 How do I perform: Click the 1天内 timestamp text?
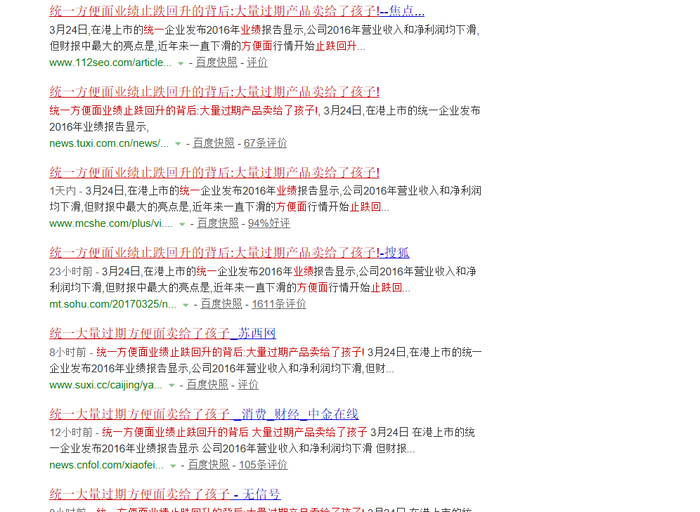click(62, 191)
